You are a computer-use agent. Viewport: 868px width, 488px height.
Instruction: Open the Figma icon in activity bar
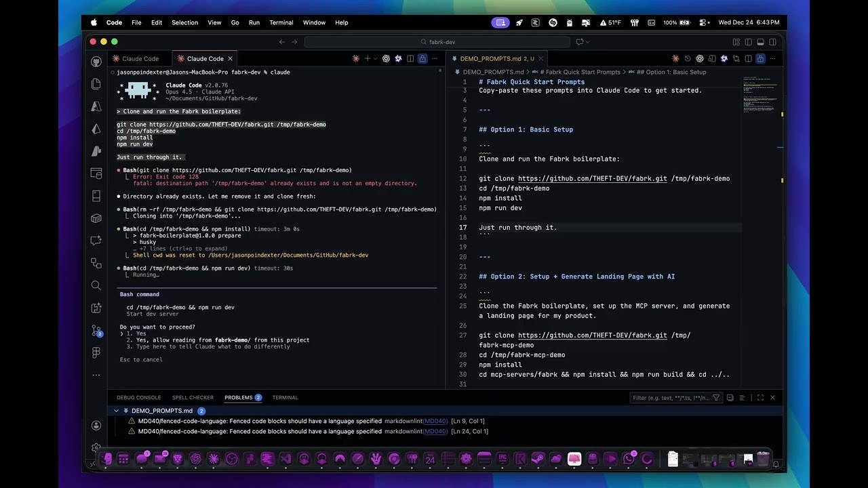pos(96,352)
